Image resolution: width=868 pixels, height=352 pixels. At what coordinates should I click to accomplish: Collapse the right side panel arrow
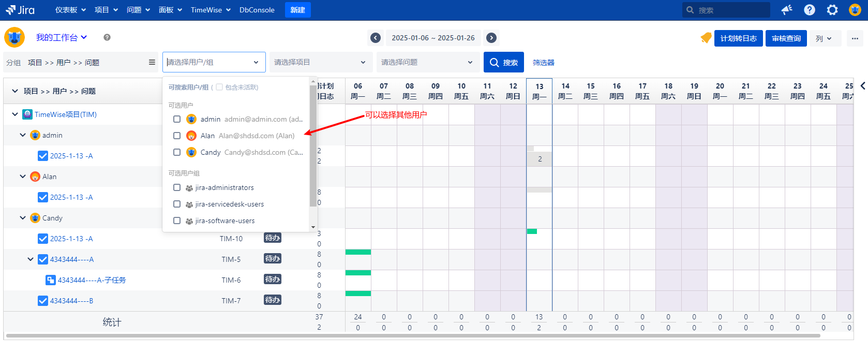coord(862,86)
